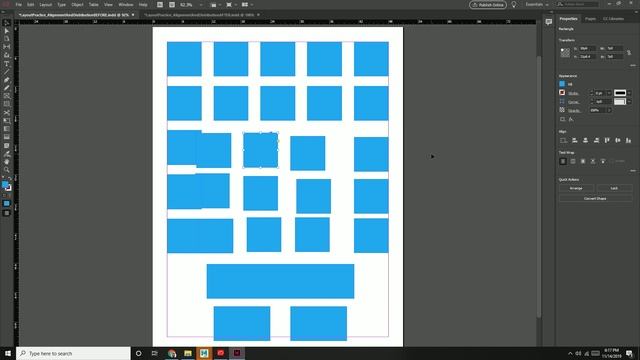Open the Layout menu
The width and height of the screenshot is (640, 360).
click(45, 4)
